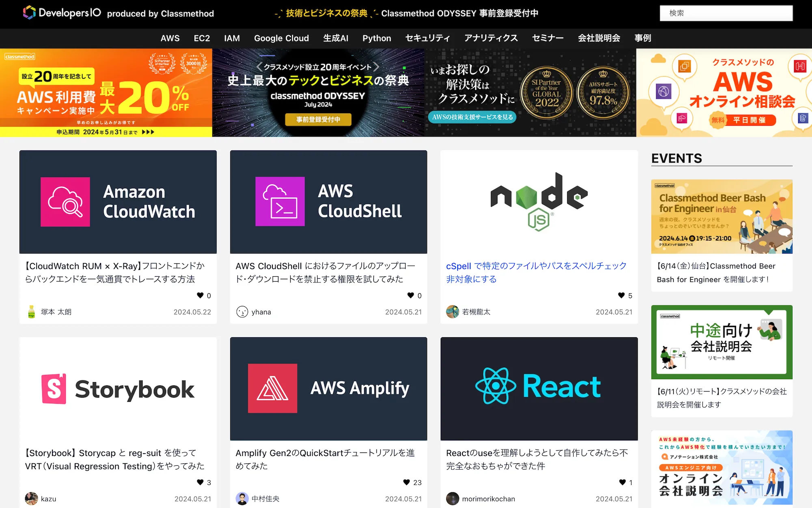This screenshot has width=812, height=508.
Task: Open the 会社説明会 nav item
Action: [x=599, y=38]
